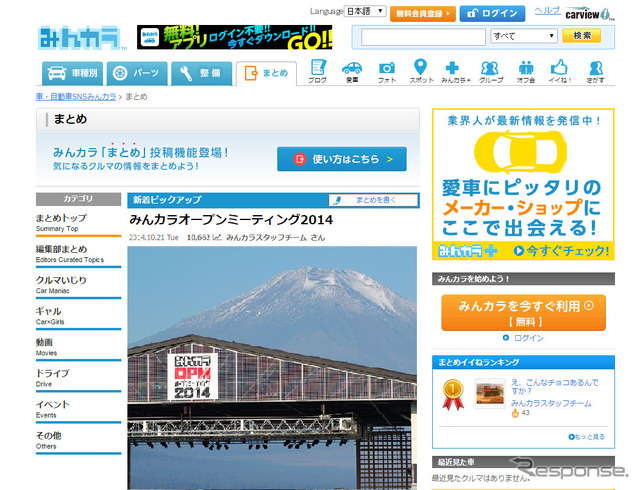Focus the search text field

(x=423, y=37)
